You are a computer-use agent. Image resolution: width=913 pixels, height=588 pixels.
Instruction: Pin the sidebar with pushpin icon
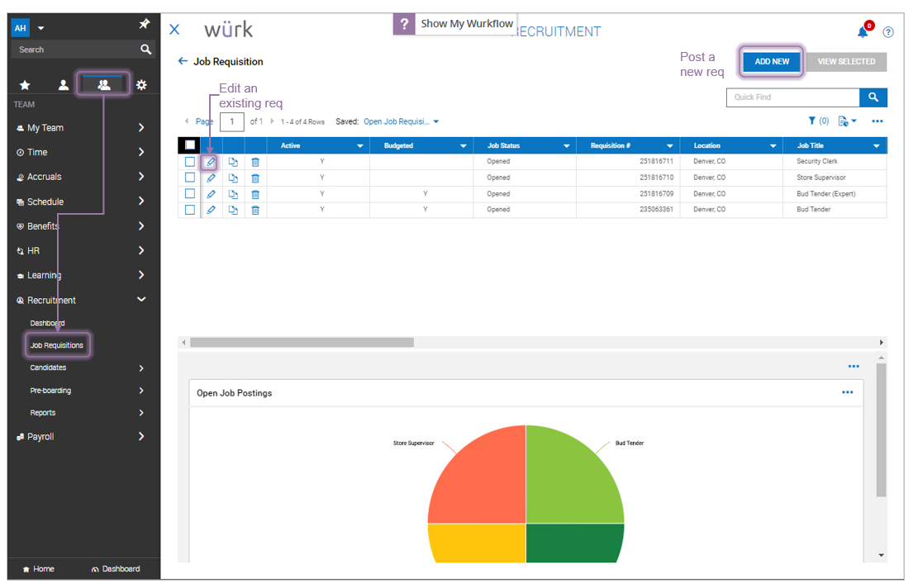[144, 24]
